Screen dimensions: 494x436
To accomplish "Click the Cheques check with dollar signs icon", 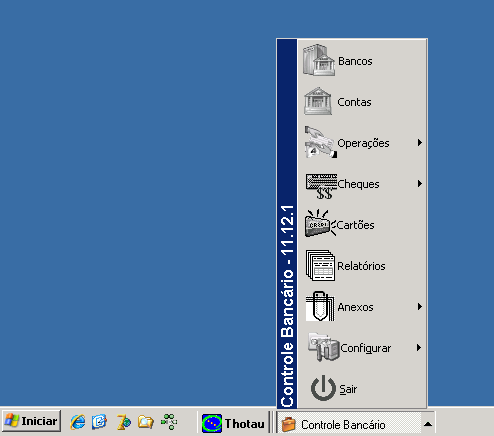I will [x=321, y=186].
